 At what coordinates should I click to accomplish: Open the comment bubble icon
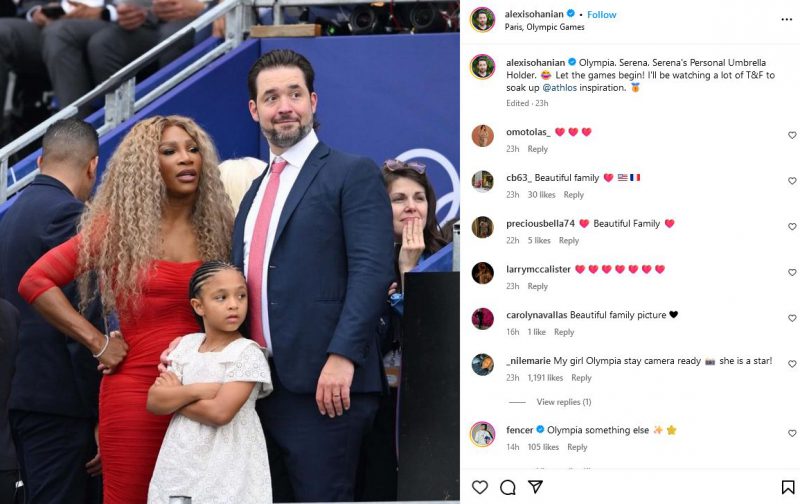coord(508,487)
